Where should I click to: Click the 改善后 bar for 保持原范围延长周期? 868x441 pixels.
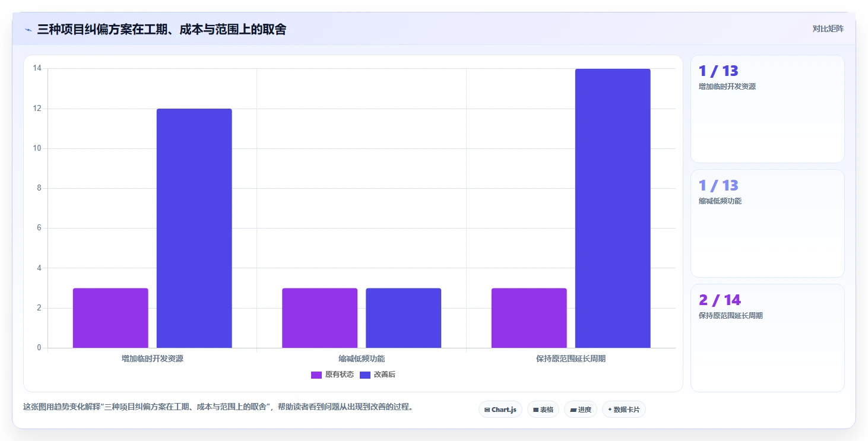pyautogui.click(x=613, y=208)
